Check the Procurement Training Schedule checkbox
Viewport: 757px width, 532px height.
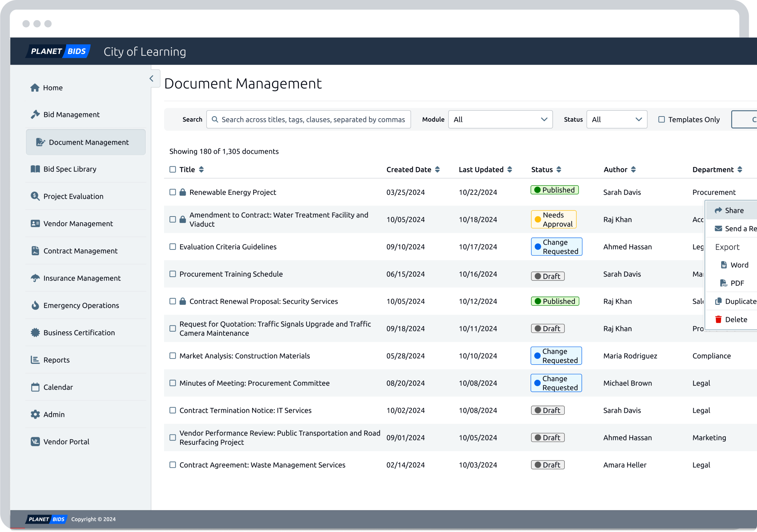coord(173,274)
